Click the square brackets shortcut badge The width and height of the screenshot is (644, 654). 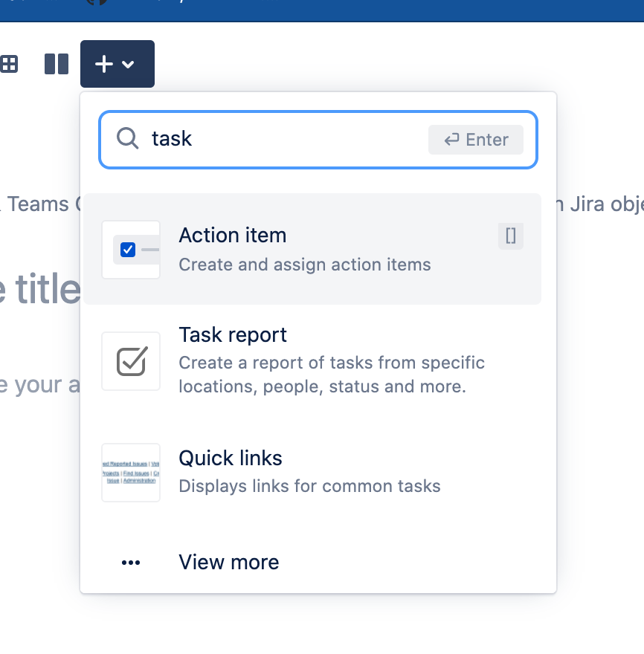coord(510,236)
